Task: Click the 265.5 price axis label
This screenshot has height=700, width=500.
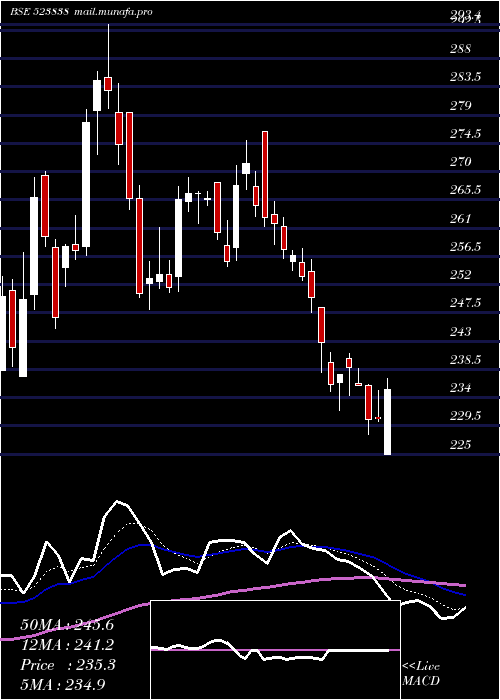Action: tap(465, 190)
